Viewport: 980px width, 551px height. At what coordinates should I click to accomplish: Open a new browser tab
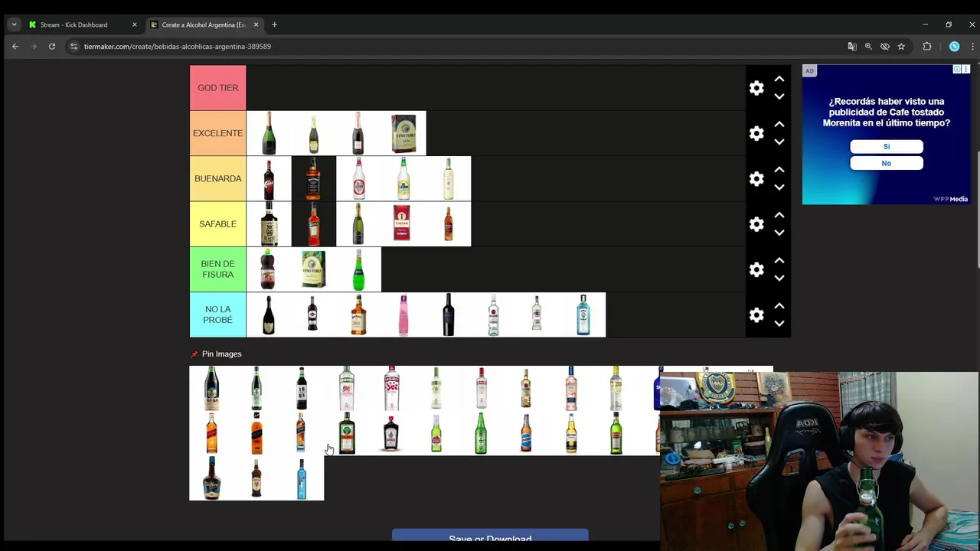coord(274,24)
